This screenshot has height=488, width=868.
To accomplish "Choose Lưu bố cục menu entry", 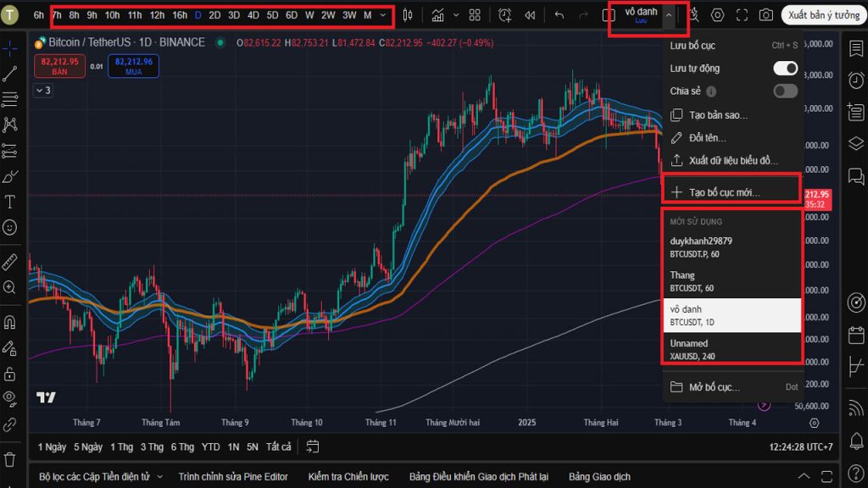I will click(733, 46).
